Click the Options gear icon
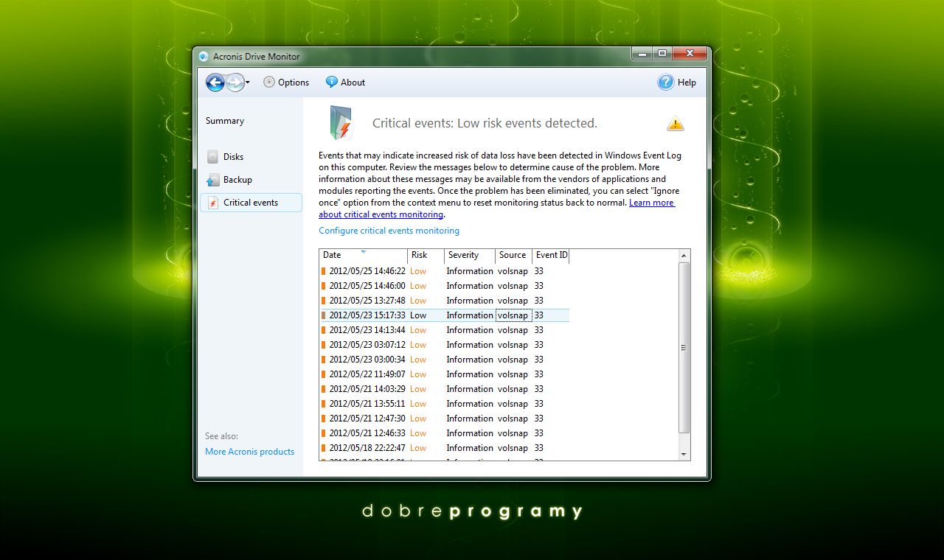 click(269, 83)
